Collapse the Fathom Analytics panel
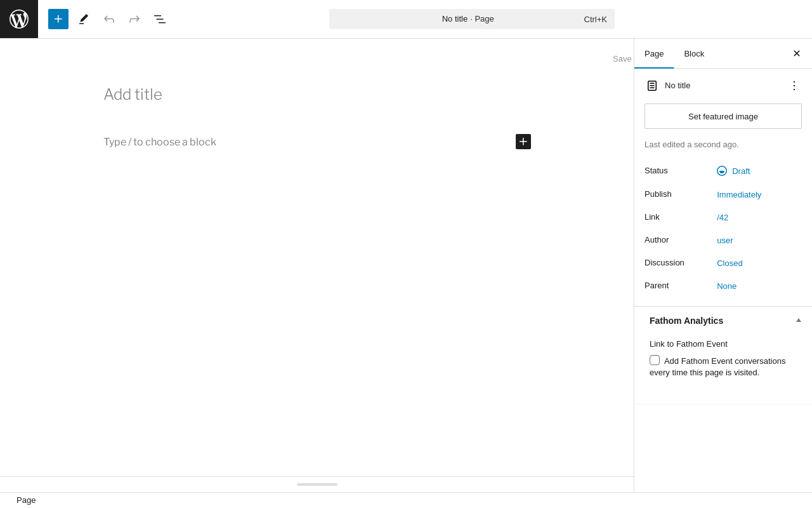This screenshot has width=812, height=508. [799, 321]
